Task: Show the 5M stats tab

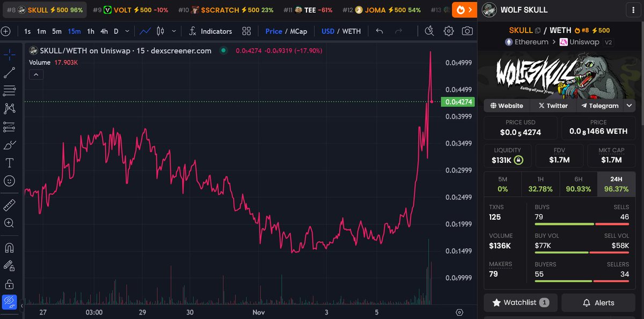Action: (503, 184)
